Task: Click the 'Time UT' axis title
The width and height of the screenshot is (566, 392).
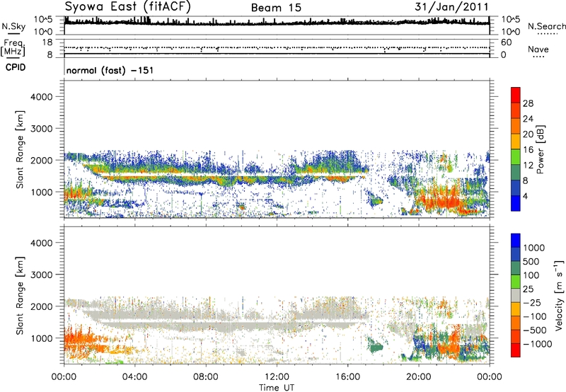Action: click(x=277, y=387)
